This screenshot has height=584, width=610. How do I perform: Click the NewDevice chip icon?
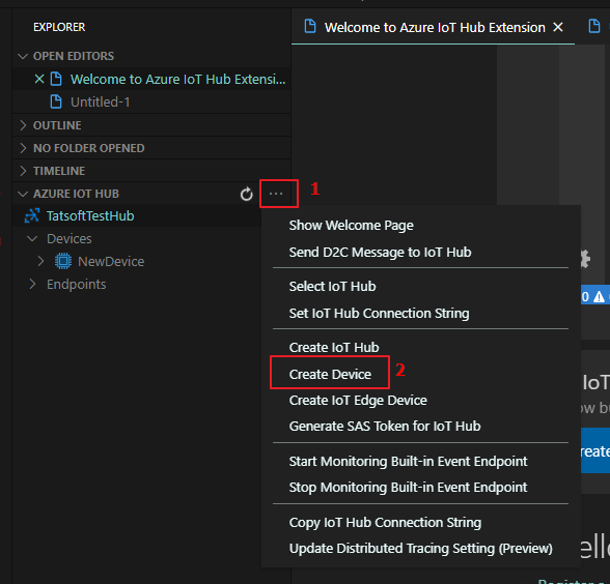pos(63,261)
